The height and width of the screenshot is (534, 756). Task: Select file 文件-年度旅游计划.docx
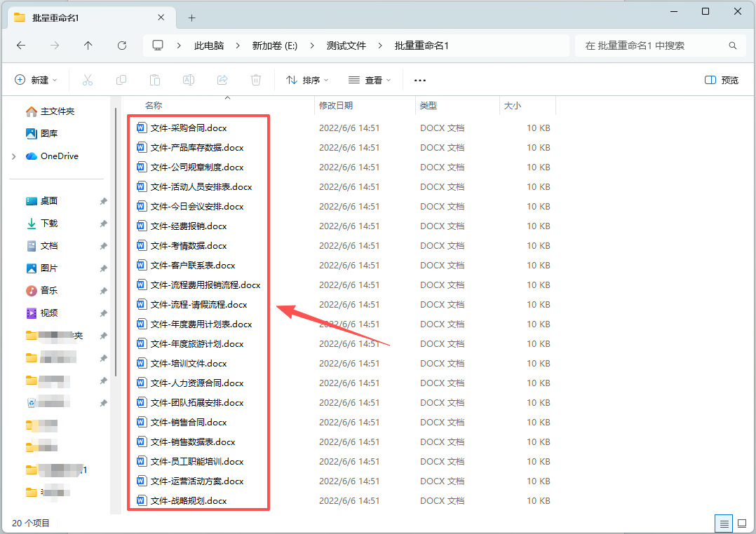point(190,343)
